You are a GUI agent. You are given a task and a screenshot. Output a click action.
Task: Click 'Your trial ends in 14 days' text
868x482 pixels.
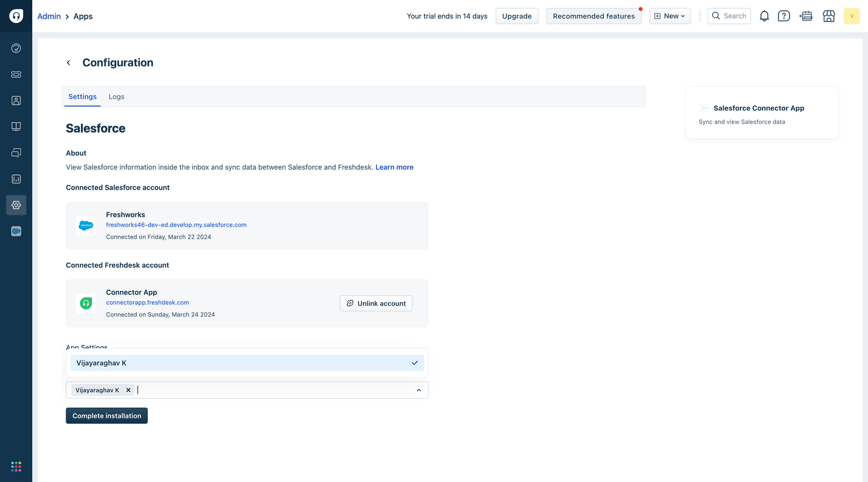pyautogui.click(x=447, y=16)
